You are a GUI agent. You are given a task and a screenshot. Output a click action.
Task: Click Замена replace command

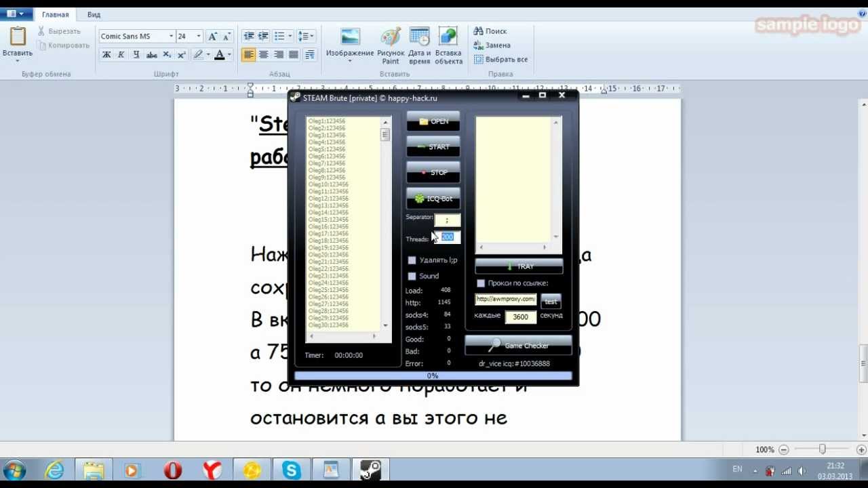tap(492, 45)
